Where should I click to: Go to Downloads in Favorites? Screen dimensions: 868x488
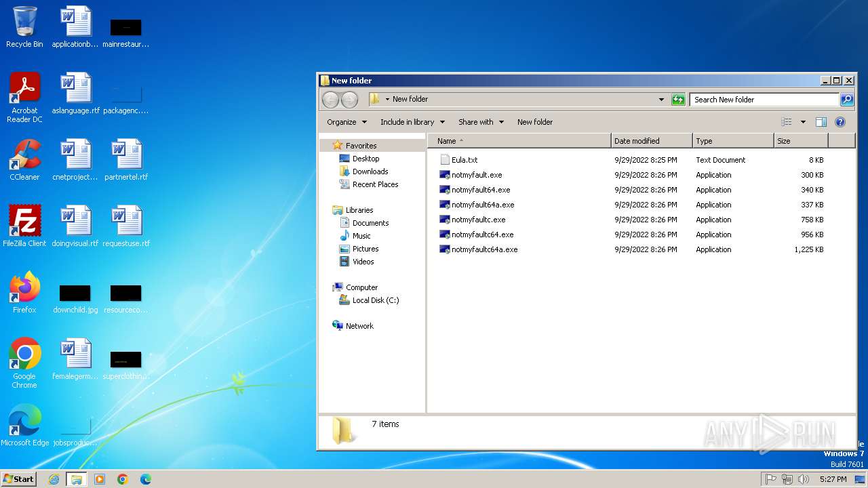point(370,171)
